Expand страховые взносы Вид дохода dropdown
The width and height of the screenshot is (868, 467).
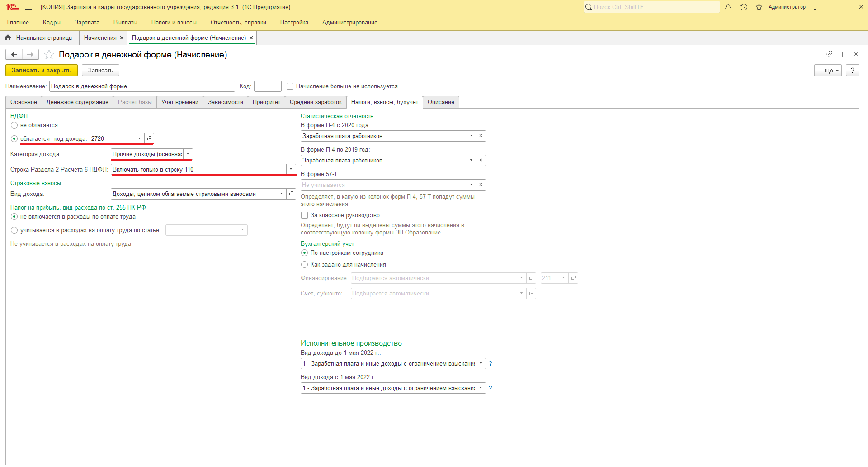click(281, 194)
